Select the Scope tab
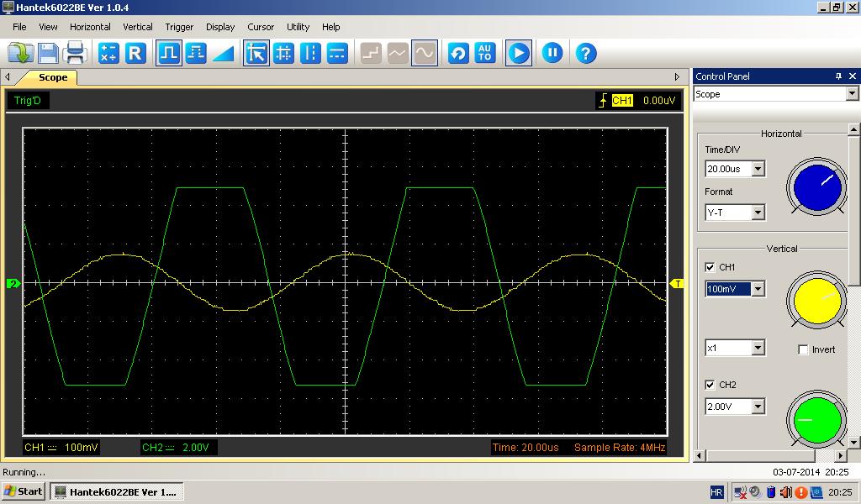The image size is (861, 504). [52, 77]
